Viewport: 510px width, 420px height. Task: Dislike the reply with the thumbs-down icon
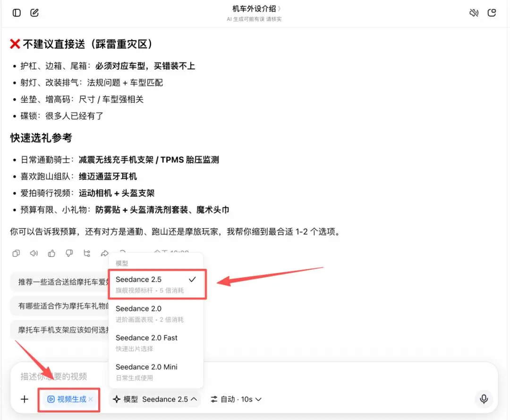69,253
